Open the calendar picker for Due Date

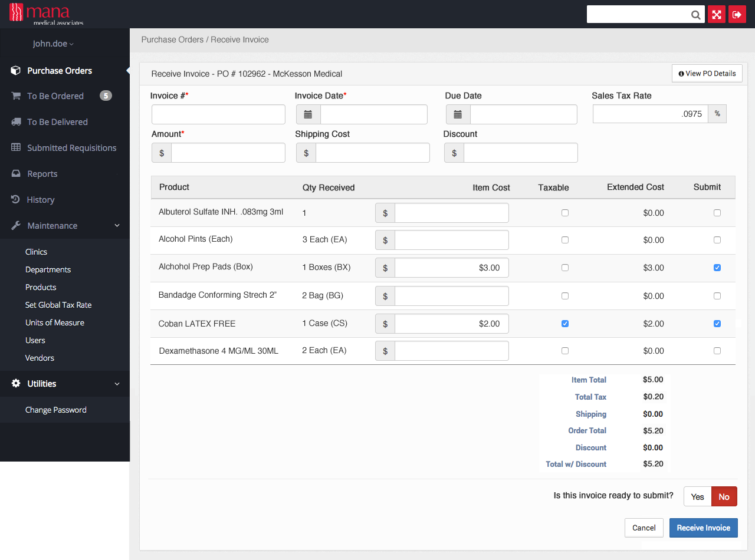point(458,114)
